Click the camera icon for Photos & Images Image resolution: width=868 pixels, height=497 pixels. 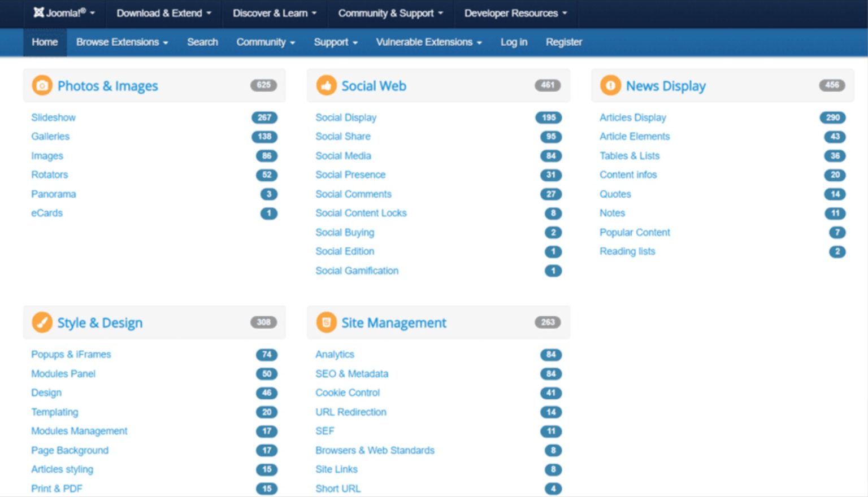tap(42, 85)
